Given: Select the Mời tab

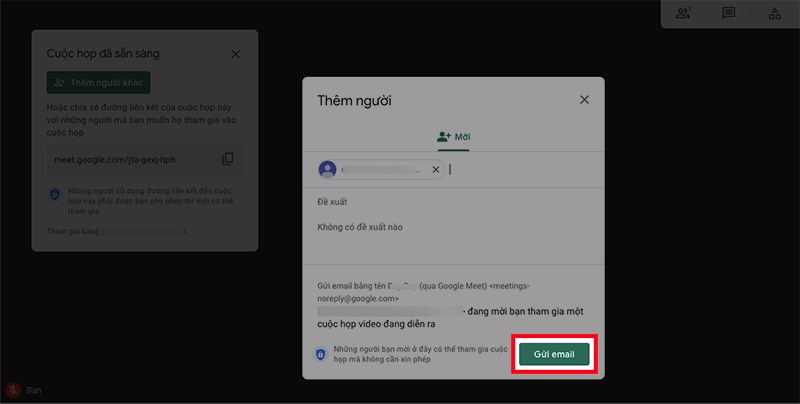Looking at the screenshot, I should 453,135.
